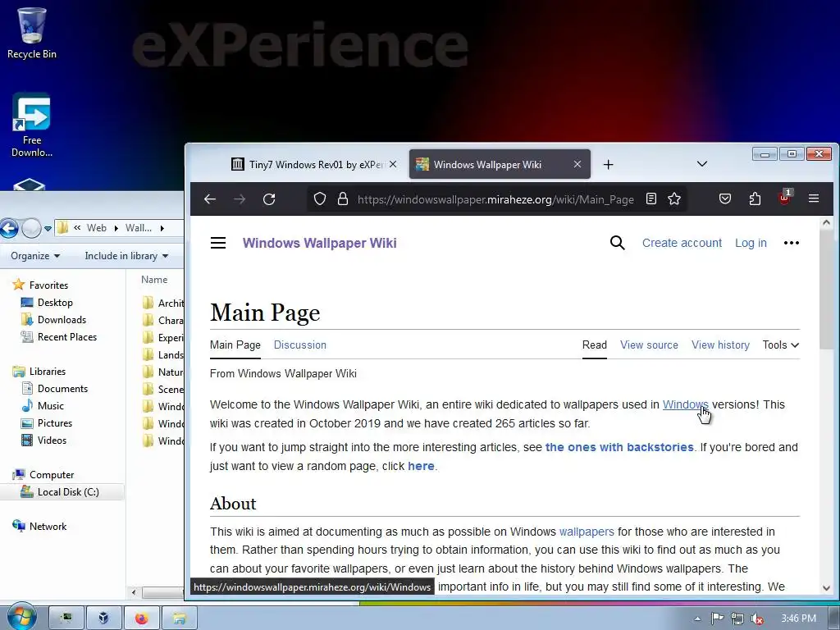
Task: Close the Tiny7 Windows Rev01 tab
Action: pyautogui.click(x=393, y=164)
